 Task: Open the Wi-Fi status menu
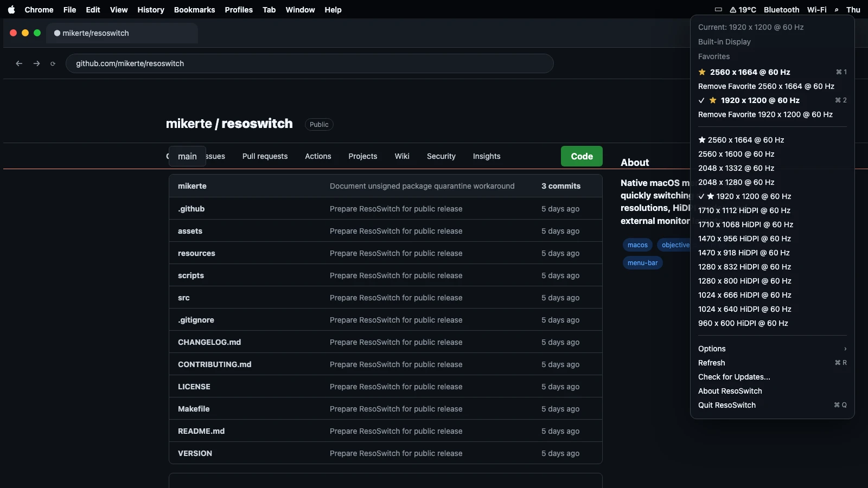[816, 10]
